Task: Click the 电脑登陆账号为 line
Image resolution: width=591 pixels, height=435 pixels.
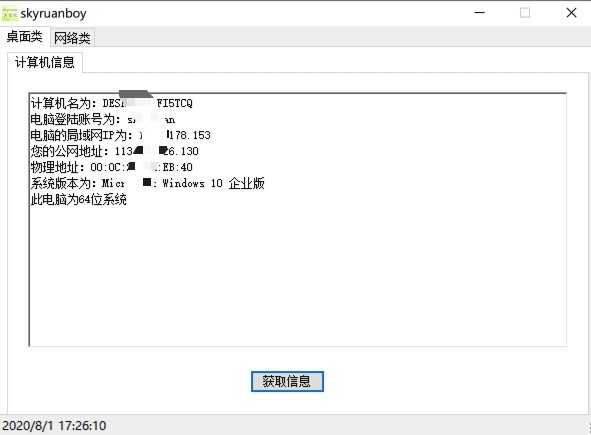Action: 103,119
